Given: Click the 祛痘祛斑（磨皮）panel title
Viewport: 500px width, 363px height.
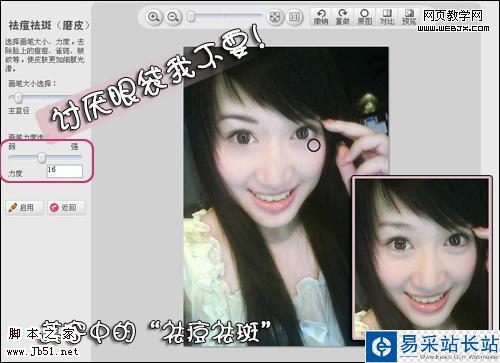Looking at the screenshot, I should [x=49, y=25].
